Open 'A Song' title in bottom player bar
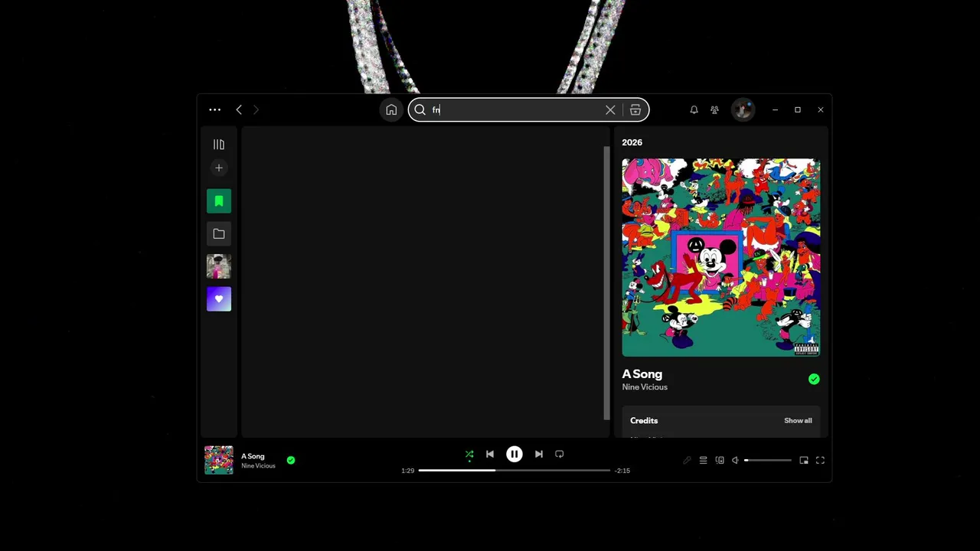Image resolution: width=980 pixels, height=551 pixels. (253, 456)
